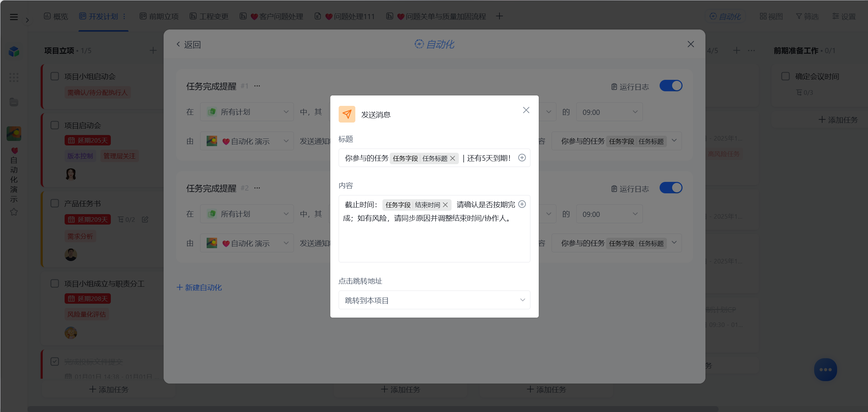Check the 确定会议时间 task checkbox

pyautogui.click(x=785, y=76)
